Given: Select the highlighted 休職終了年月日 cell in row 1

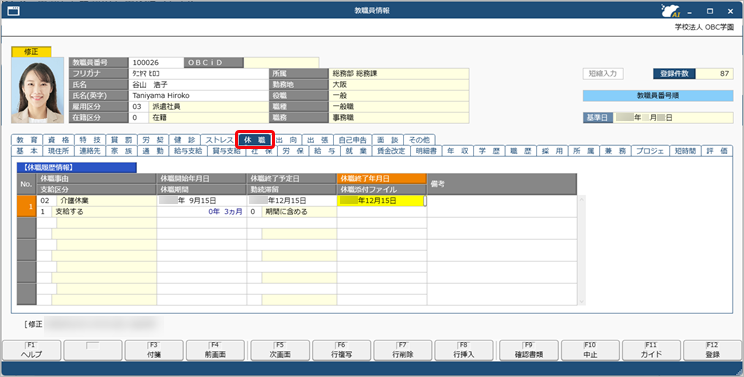Looking at the screenshot, I should click(x=381, y=201).
